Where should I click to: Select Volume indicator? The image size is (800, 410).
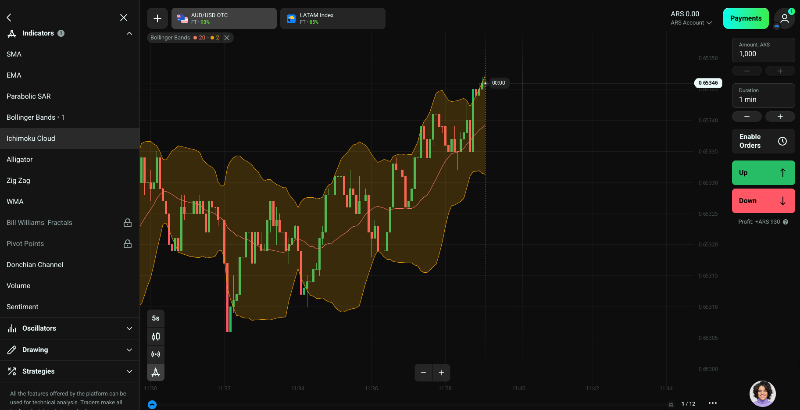pos(69,286)
